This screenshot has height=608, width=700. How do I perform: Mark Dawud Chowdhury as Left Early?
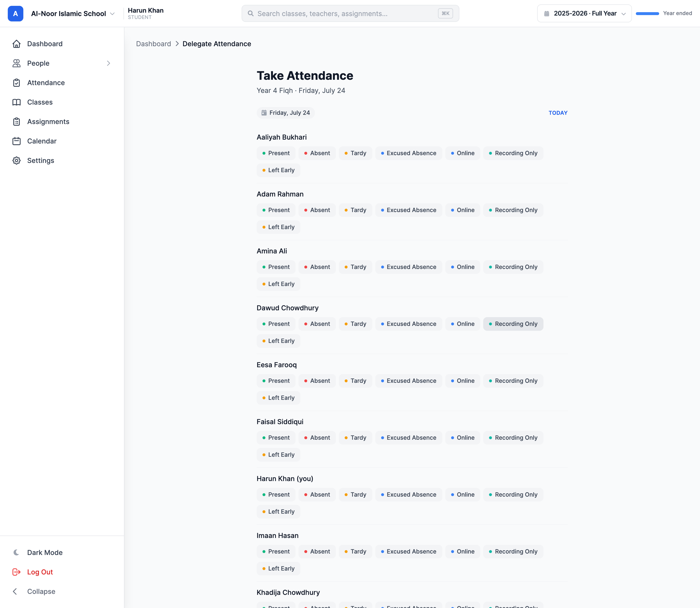pos(279,341)
